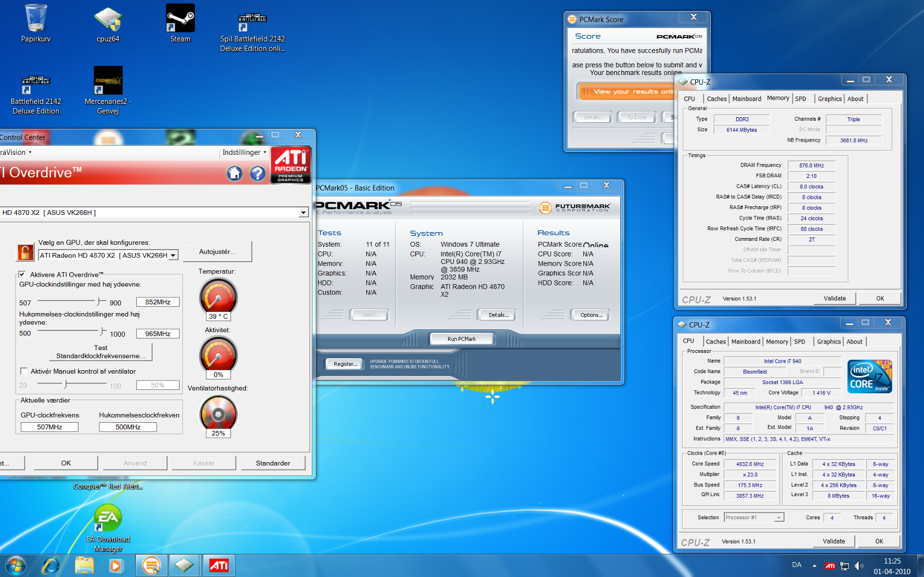The height and width of the screenshot is (577, 924).
Task: Select the Steam desktop shortcut
Action: [180, 23]
